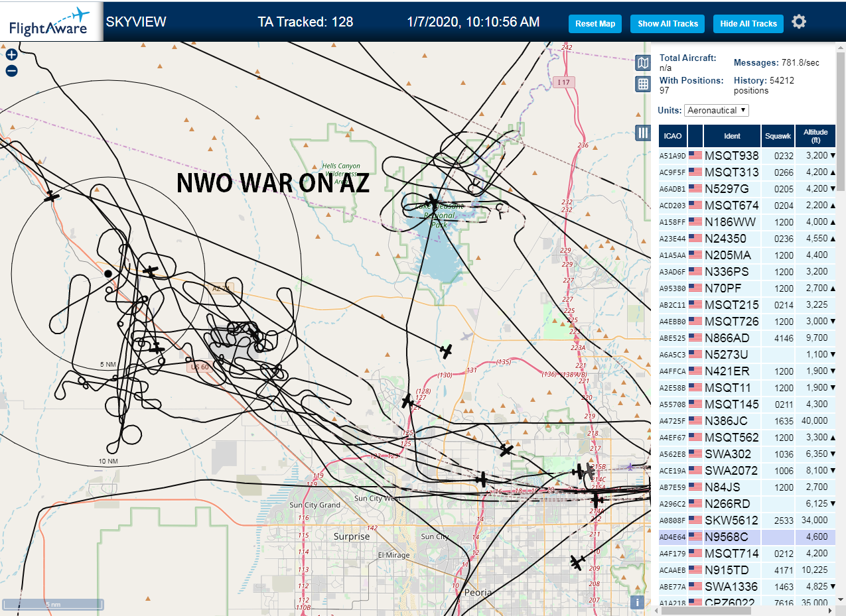
Task: Click squawk code 4146
Action: [784, 338]
